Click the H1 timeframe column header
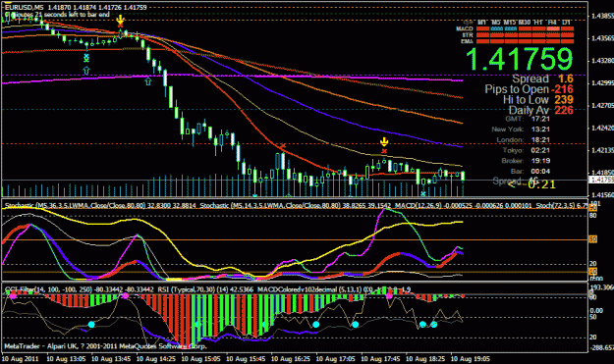This screenshot has height=364, width=614. pyautogui.click(x=538, y=23)
